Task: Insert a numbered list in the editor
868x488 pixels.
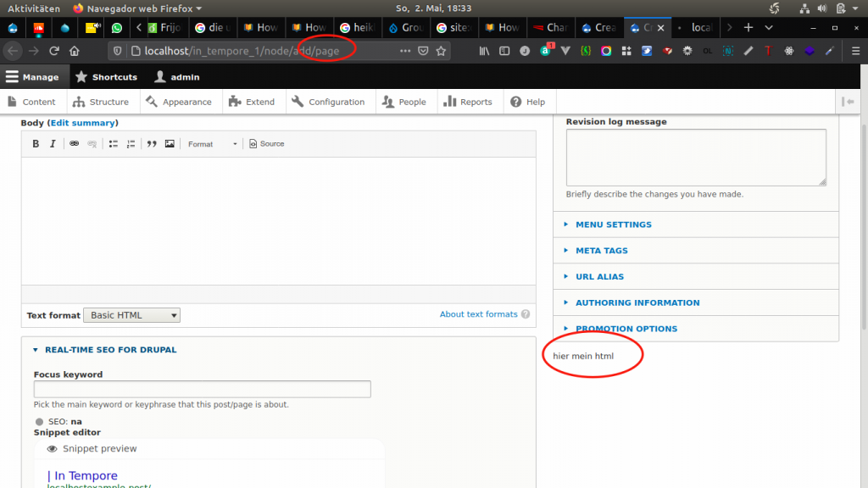Action: [131, 144]
